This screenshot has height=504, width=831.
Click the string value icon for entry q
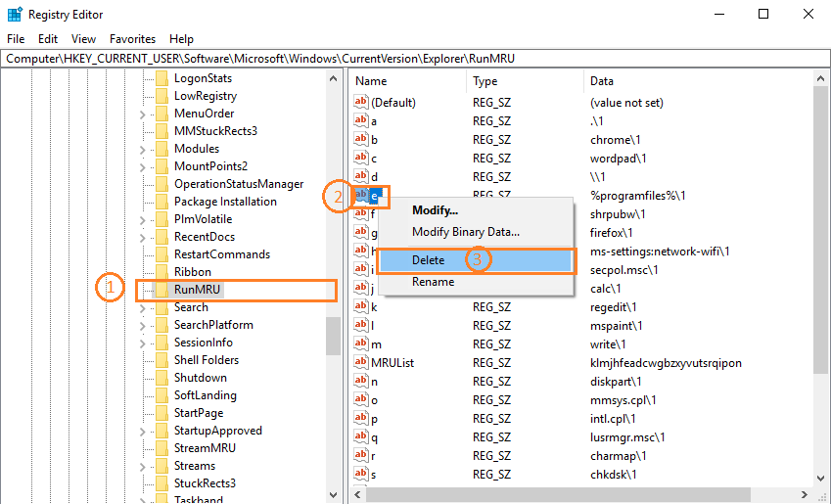pyautogui.click(x=361, y=436)
